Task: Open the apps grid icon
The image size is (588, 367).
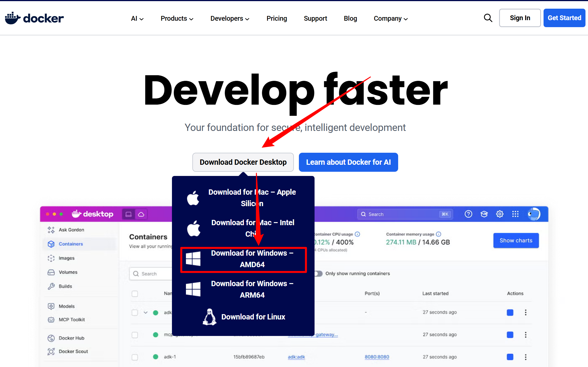Action: pyautogui.click(x=515, y=214)
